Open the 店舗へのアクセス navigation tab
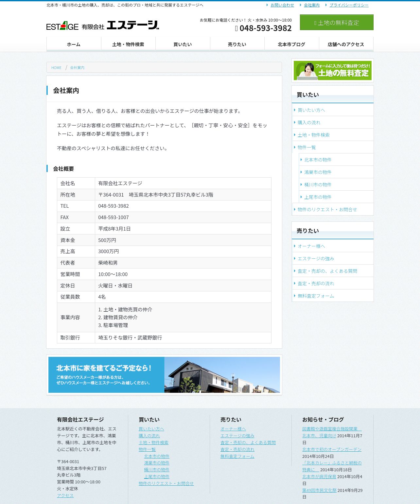 [346, 44]
